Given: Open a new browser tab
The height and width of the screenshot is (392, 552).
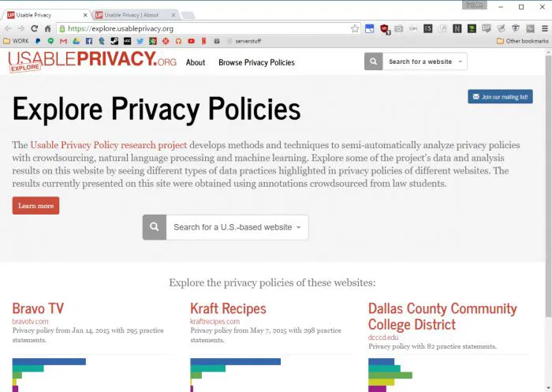Looking at the screenshot, I should tap(188, 15).
